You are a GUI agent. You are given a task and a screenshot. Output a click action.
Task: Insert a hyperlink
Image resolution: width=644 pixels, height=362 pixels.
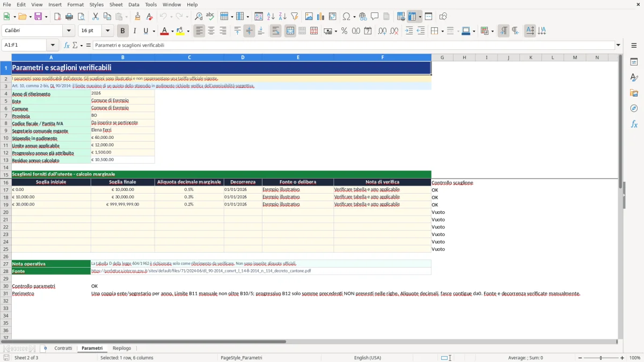point(363,17)
